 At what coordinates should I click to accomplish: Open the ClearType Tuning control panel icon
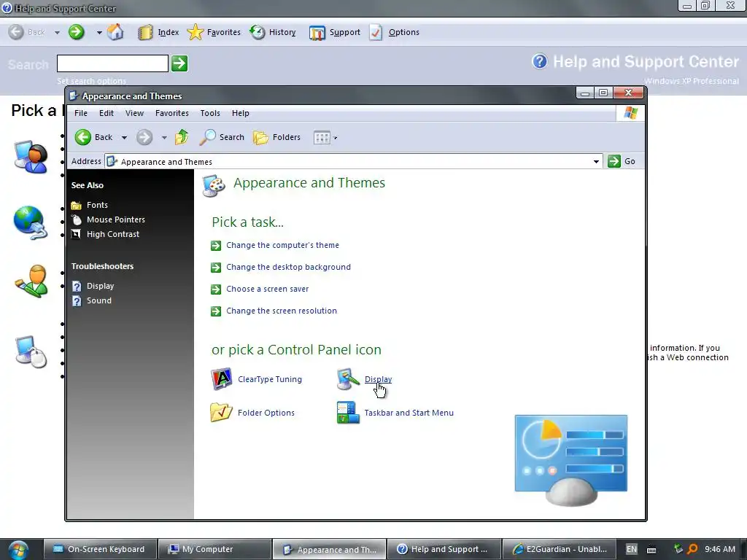257,379
